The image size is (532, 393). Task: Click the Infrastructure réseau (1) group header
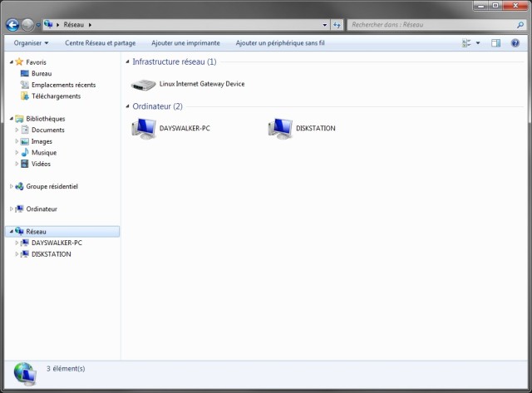(x=175, y=61)
